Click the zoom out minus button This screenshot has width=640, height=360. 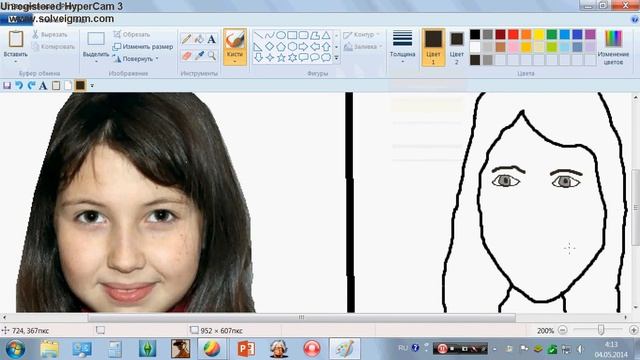pyautogui.click(x=563, y=330)
